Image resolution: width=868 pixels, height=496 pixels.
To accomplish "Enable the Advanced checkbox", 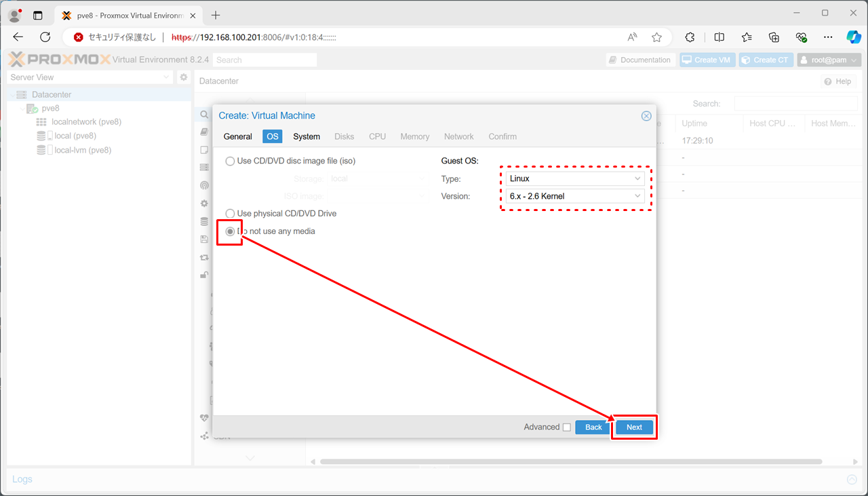I will click(x=566, y=427).
